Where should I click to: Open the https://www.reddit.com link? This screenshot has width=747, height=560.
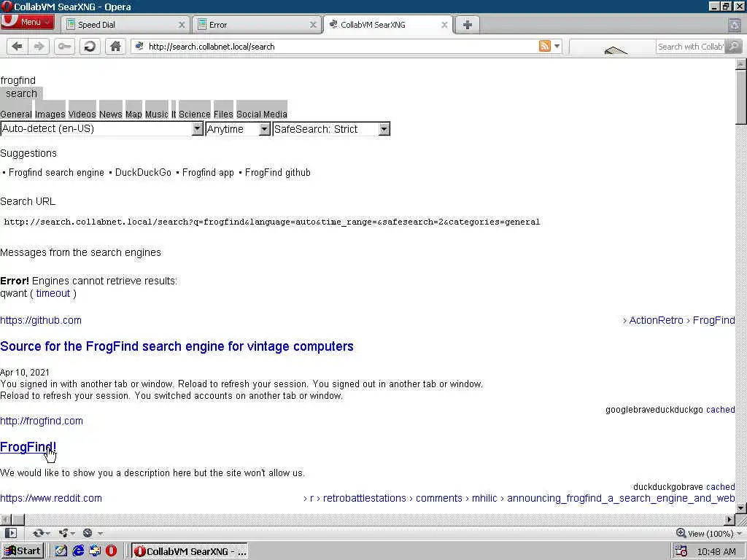coord(51,498)
